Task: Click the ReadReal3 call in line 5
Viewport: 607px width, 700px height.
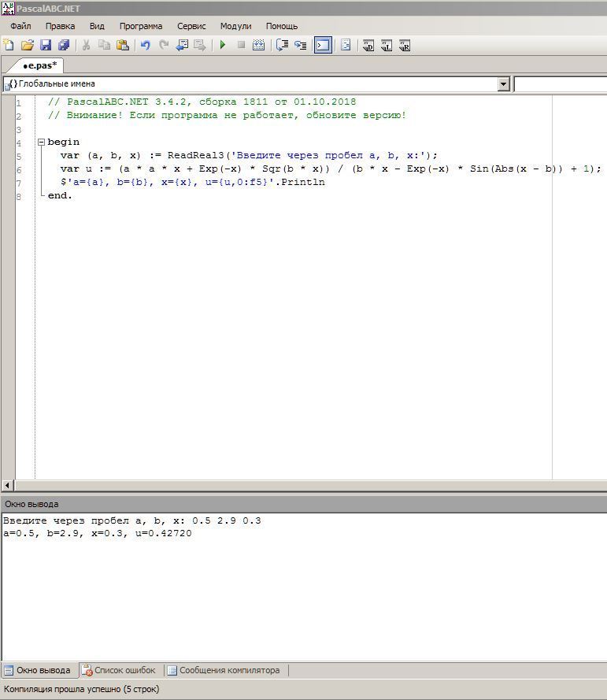Action: (x=195, y=155)
